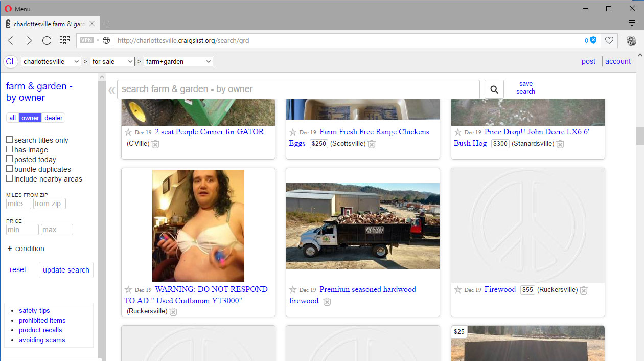This screenshot has width=644, height=361.
Task: Click the post link
Action: [588, 61]
